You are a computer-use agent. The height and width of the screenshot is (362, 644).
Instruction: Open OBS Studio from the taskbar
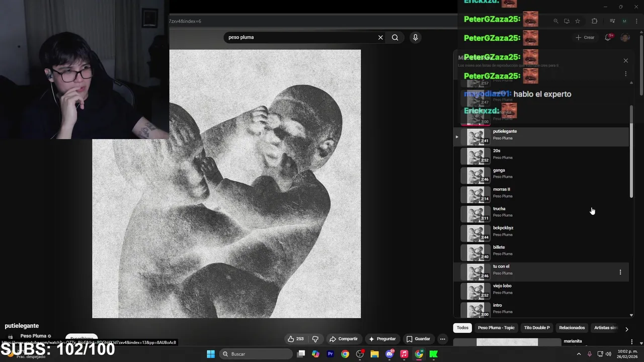pyautogui.click(x=360, y=354)
